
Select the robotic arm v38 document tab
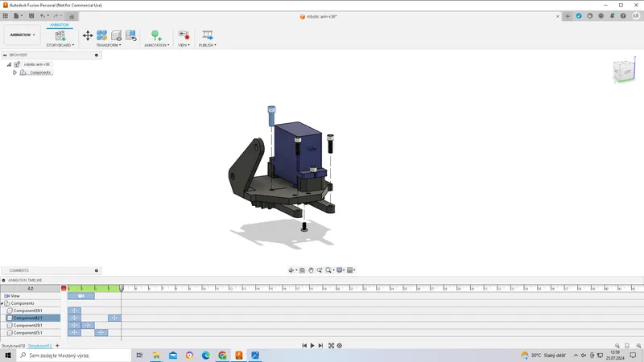318,17
